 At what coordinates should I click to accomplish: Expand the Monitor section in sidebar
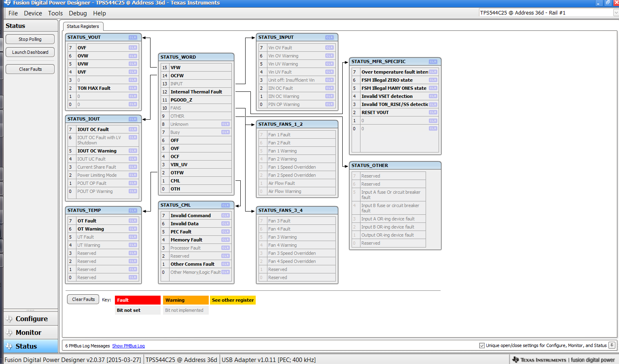[x=28, y=332]
